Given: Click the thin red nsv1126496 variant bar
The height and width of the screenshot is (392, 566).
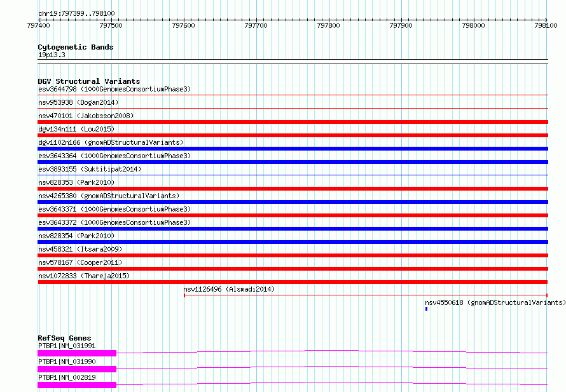Looking at the screenshot, I should [366, 295].
